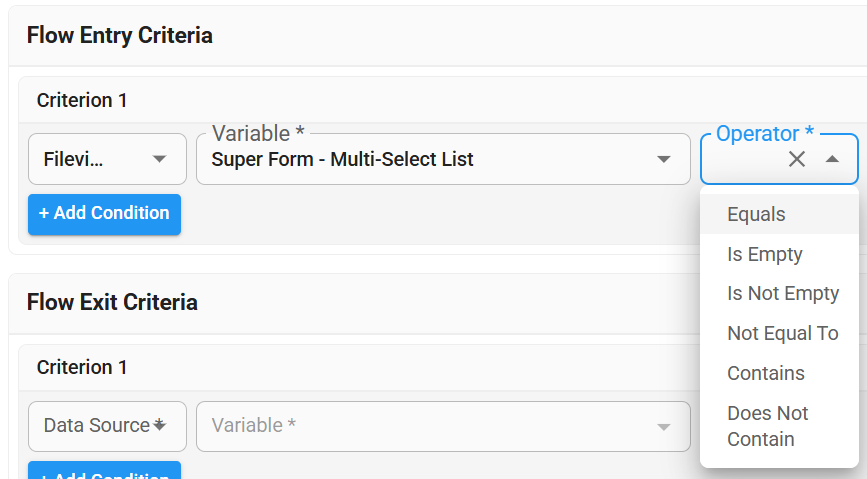Viewport: 867px width, 479px height.
Task: Pick the Is Not Empty operator
Action: tap(782, 294)
